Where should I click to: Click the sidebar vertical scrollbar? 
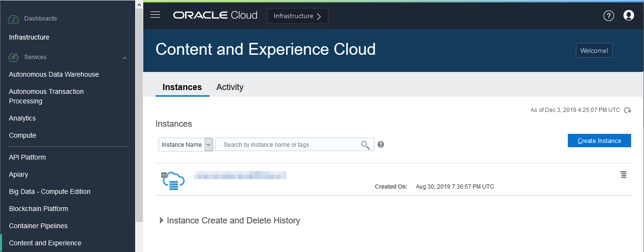point(139,114)
